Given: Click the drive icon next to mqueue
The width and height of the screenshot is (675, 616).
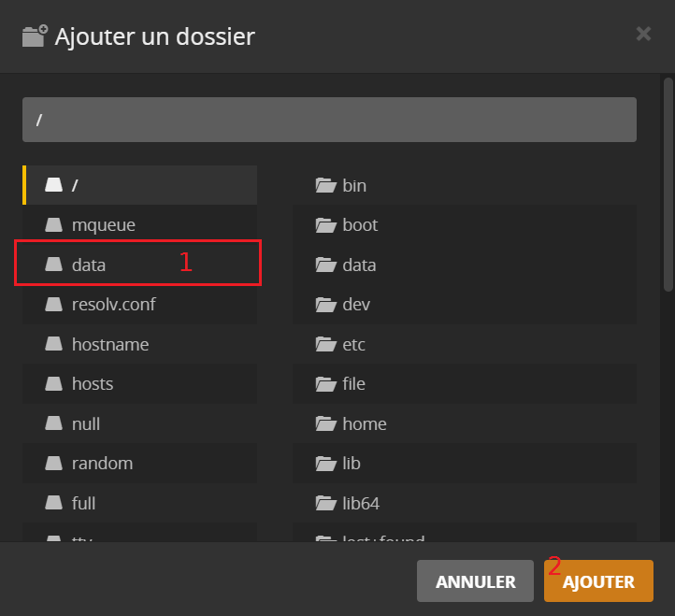Looking at the screenshot, I should tap(54, 225).
